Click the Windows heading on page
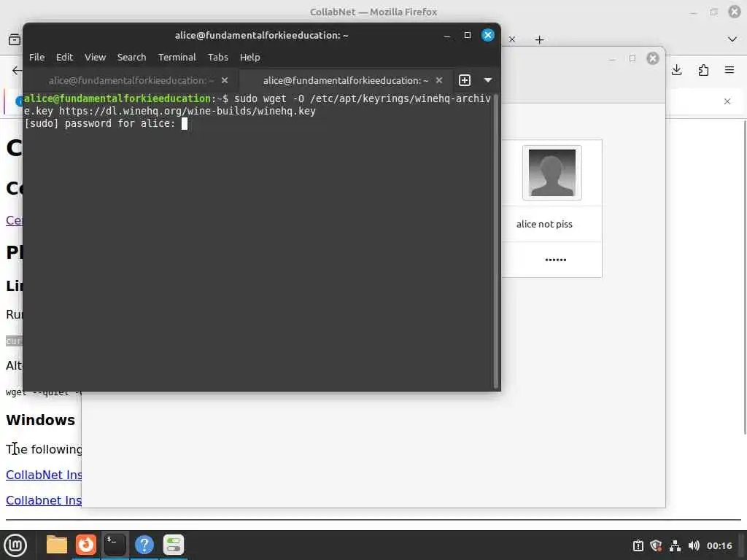The image size is (747, 560). 41,420
